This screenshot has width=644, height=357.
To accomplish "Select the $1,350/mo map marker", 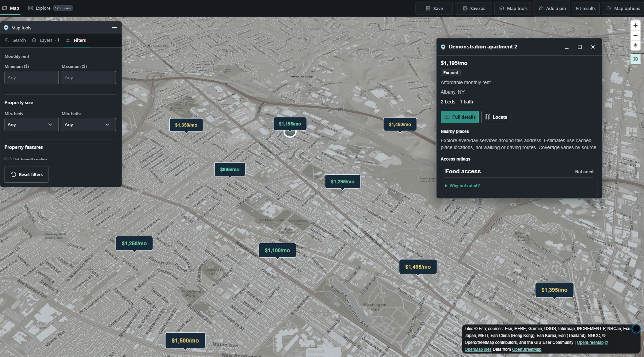I will click(186, 125).
